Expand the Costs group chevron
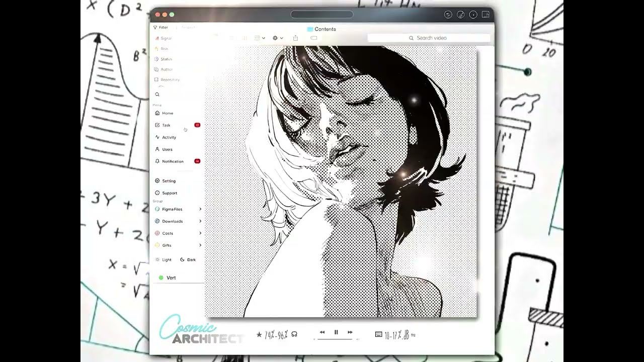The width and height of the screenshot is (644, 362). (200, 233)
